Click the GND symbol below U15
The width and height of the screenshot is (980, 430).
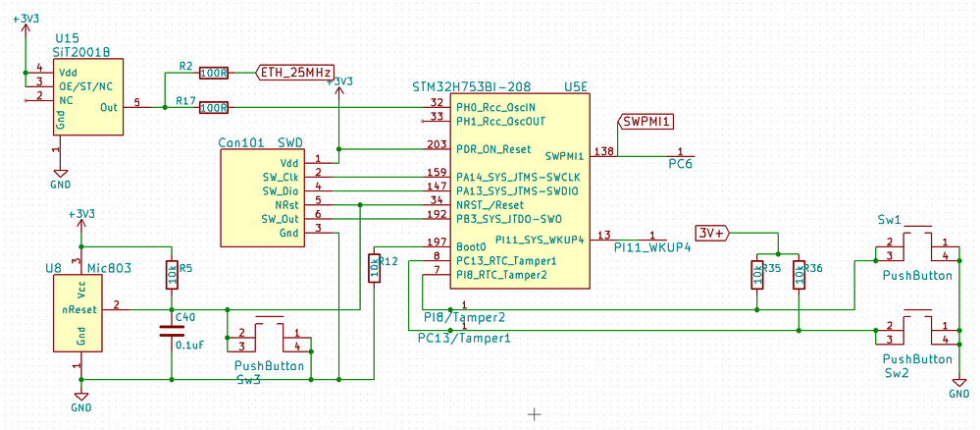[60, 175]
